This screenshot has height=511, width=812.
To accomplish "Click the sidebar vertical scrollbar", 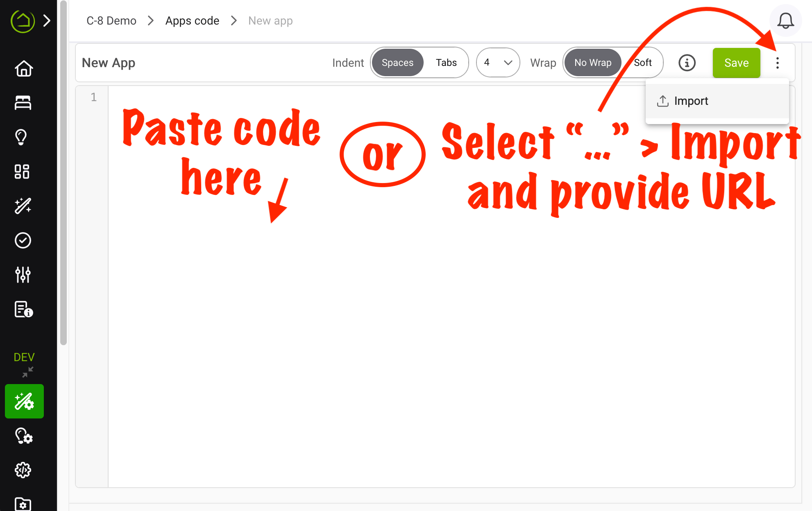I will click(63, 173).
